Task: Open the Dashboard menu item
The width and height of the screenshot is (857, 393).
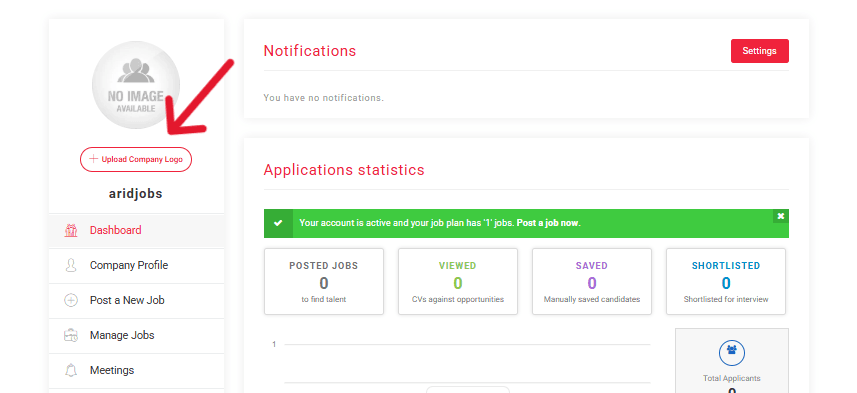Action: [136, 231]
